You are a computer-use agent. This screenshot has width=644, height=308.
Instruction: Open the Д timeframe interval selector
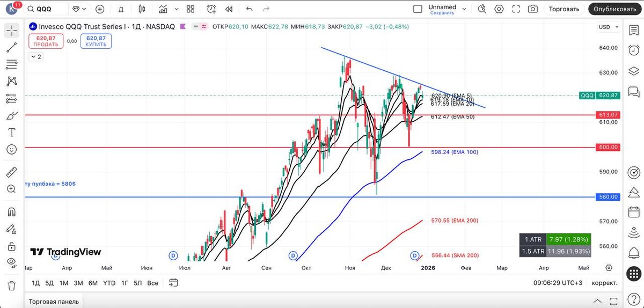click(x=121, y=9)
